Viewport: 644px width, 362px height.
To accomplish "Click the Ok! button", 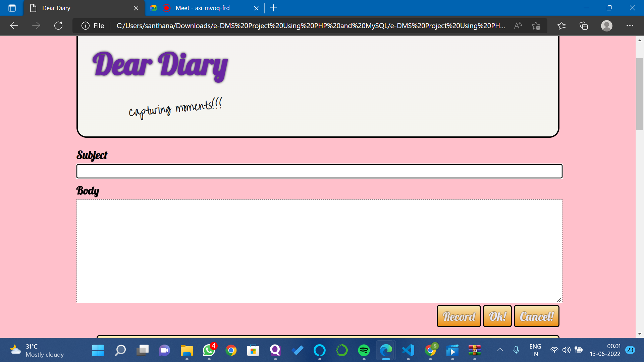I will (x=497, y=316).
